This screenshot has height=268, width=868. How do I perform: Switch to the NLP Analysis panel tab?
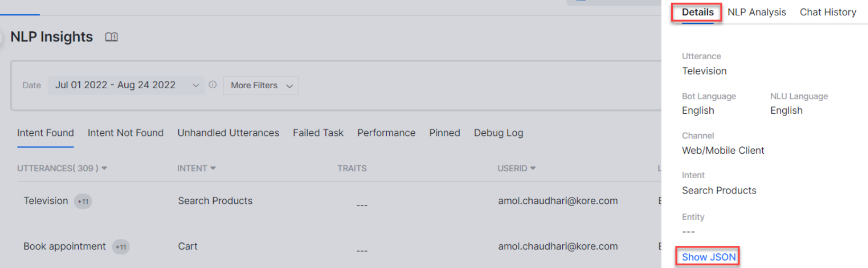[x=756, y=12]
